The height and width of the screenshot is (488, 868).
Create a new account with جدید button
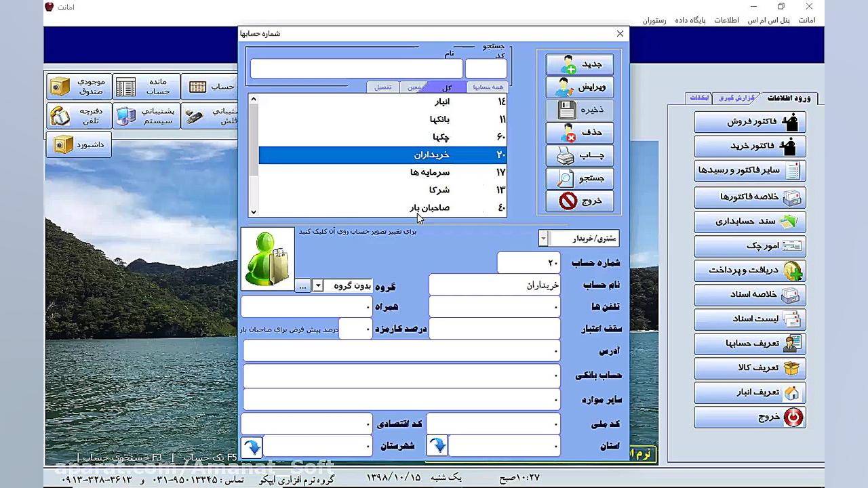pos(579,64)
